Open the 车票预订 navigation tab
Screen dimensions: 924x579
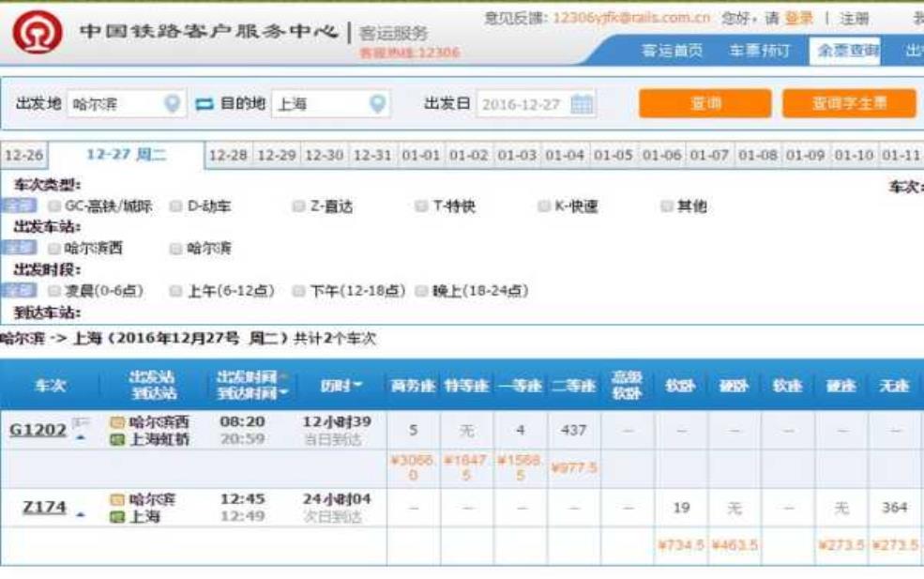click(760, 51)
